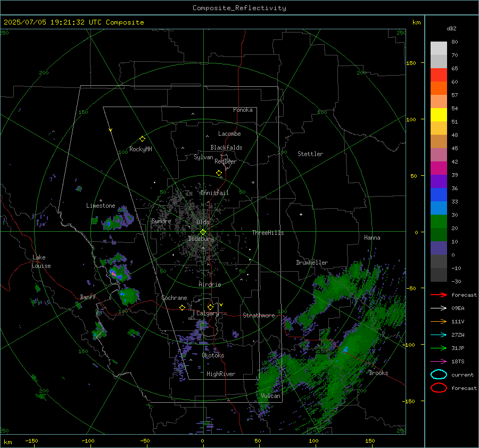
Task: Select the cyan 27ZW arrow icon
Action: [439, 335]
